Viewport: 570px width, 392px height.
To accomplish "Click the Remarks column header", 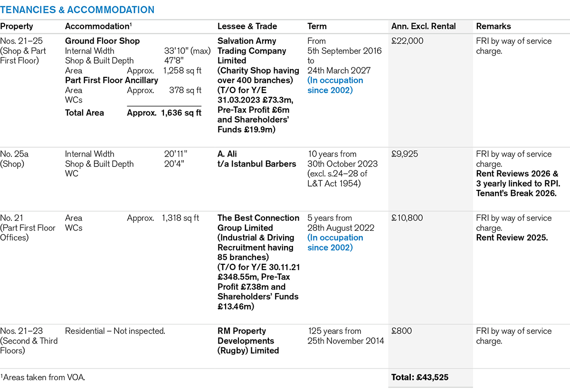I will click(x=494, y=27).
